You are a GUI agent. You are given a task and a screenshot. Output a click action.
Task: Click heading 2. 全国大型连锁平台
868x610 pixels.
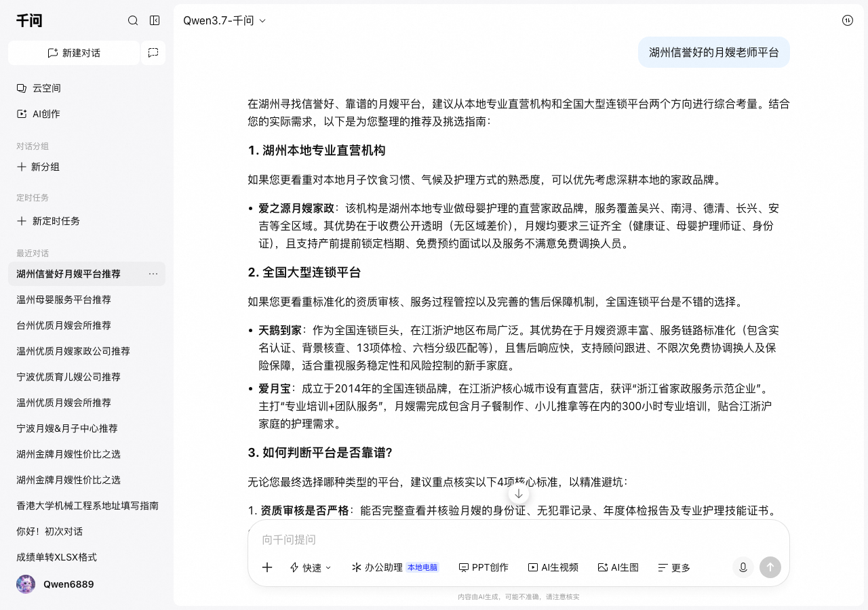click(304, 272)
